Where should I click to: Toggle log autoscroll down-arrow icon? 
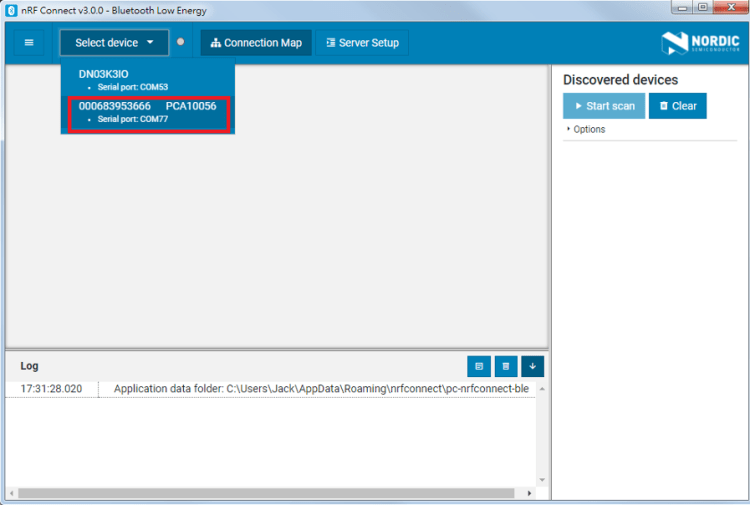click(532, 367)
